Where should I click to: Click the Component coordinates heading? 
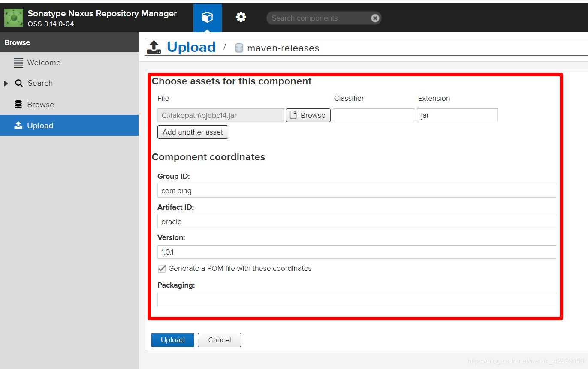point(208,157)
